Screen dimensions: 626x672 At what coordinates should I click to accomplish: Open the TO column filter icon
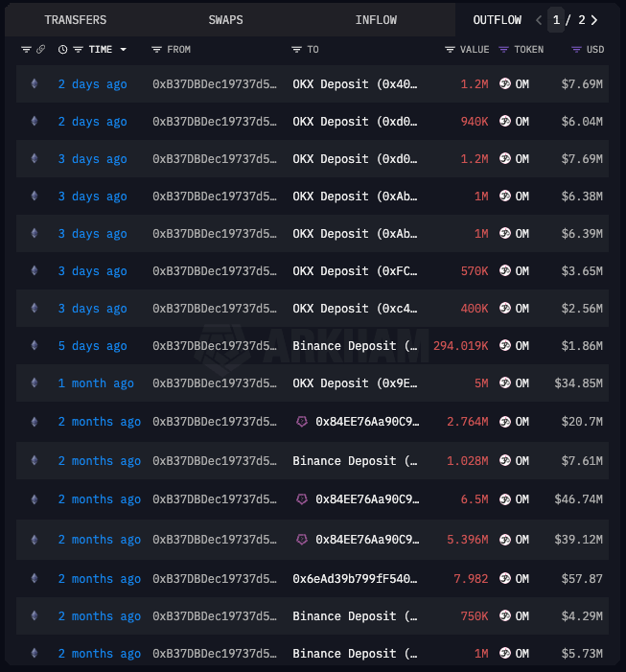pos(297,49)
